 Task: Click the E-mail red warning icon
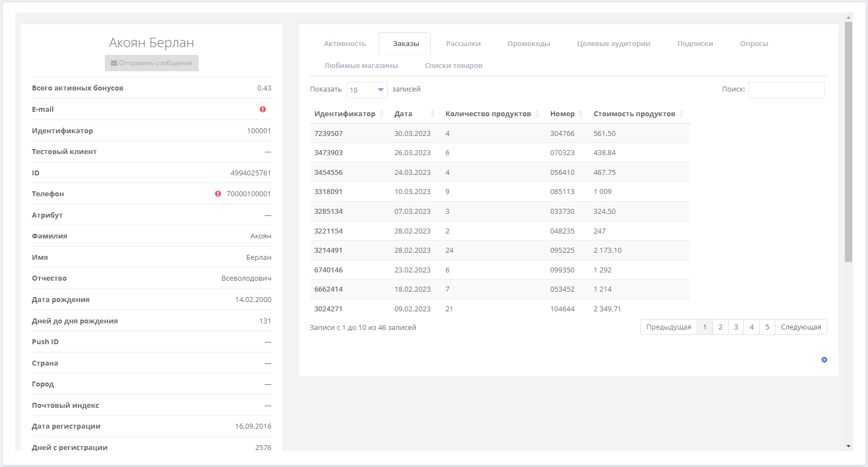coord(263,110)
